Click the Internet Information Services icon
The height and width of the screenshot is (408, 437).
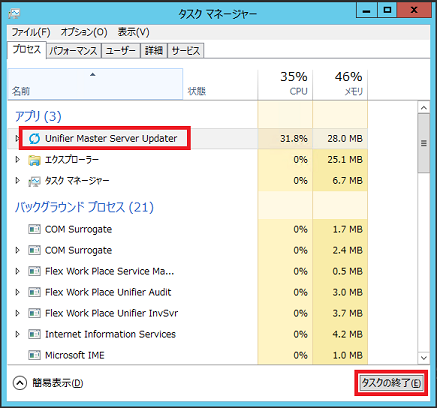34,334
